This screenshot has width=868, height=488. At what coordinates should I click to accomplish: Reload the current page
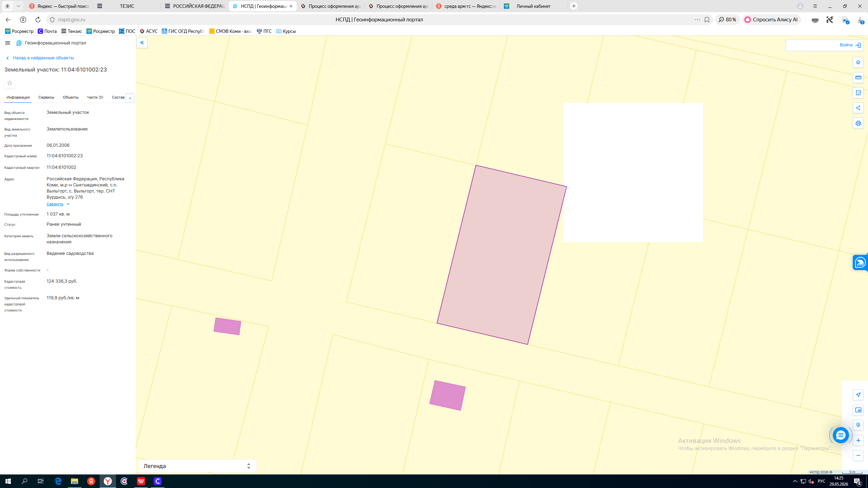38,20
